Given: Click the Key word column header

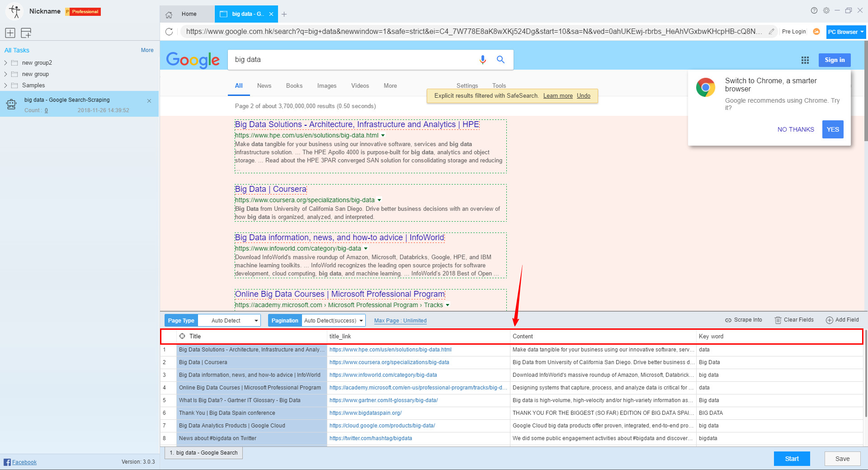Looking at the screenshot, I should pyautogui.click(x=779, y=336).
